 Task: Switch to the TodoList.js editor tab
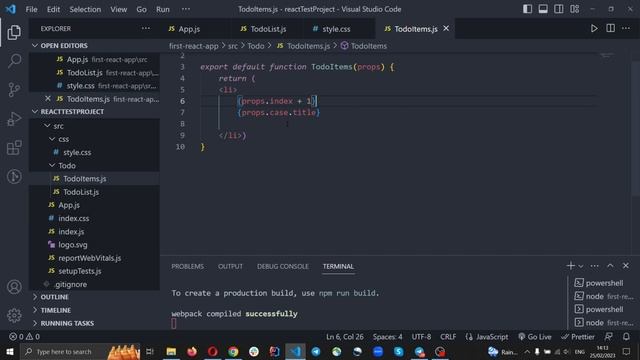pyautogui.click(x=268, y=29)
